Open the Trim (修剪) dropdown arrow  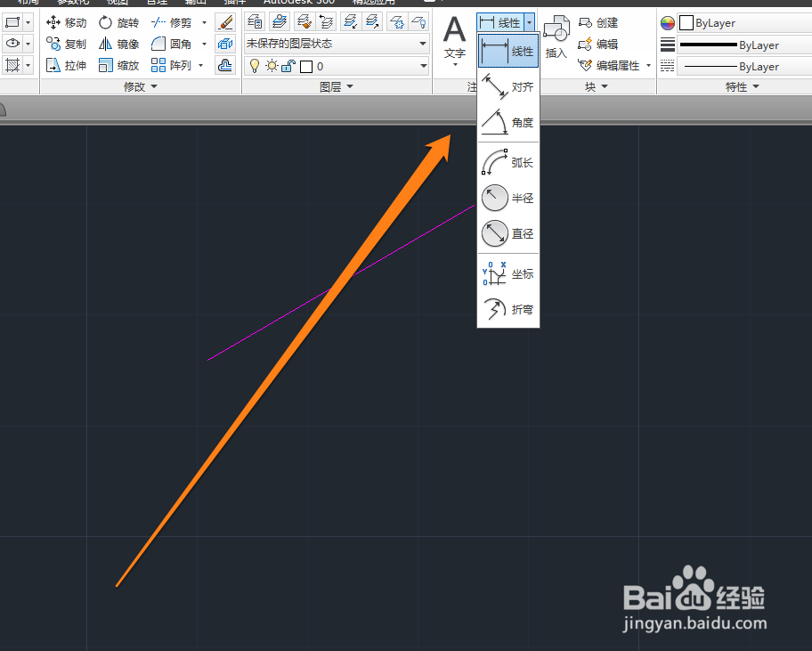[x=204, y=23]
